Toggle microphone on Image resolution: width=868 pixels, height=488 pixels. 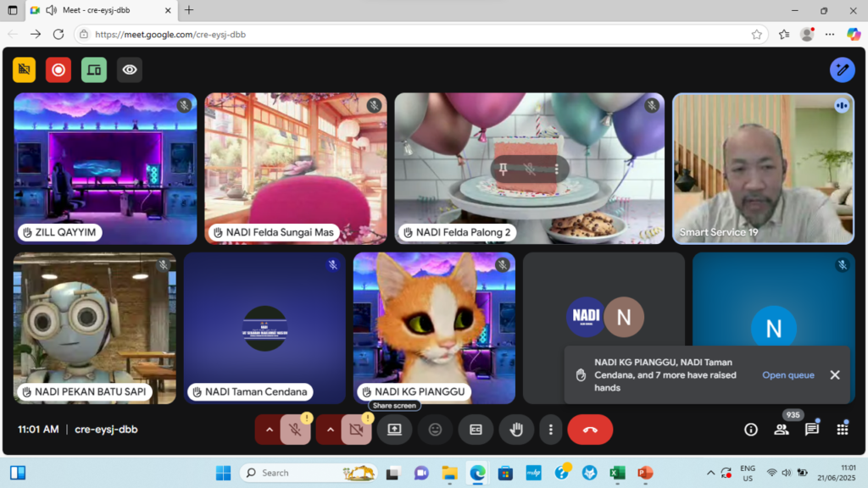295,430
